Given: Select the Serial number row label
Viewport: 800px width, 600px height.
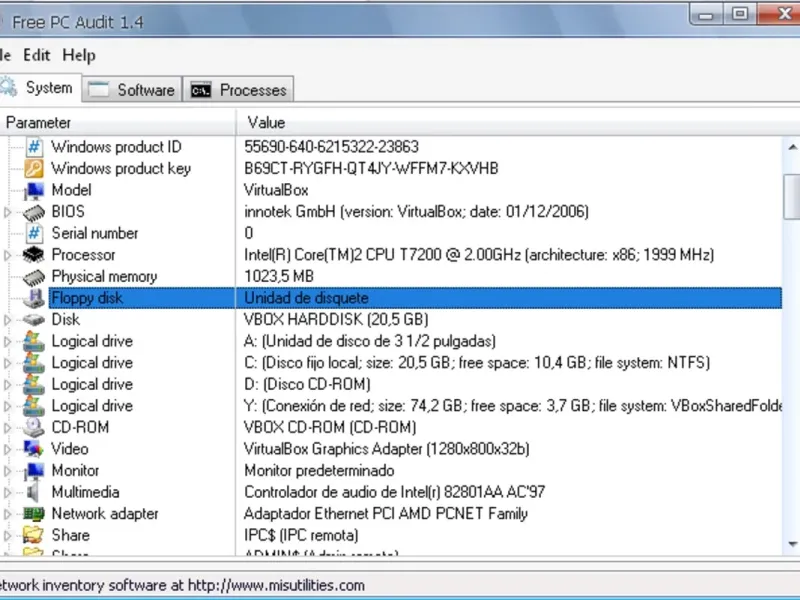Looking at the screenshot, I should click(x=95, y=233).
